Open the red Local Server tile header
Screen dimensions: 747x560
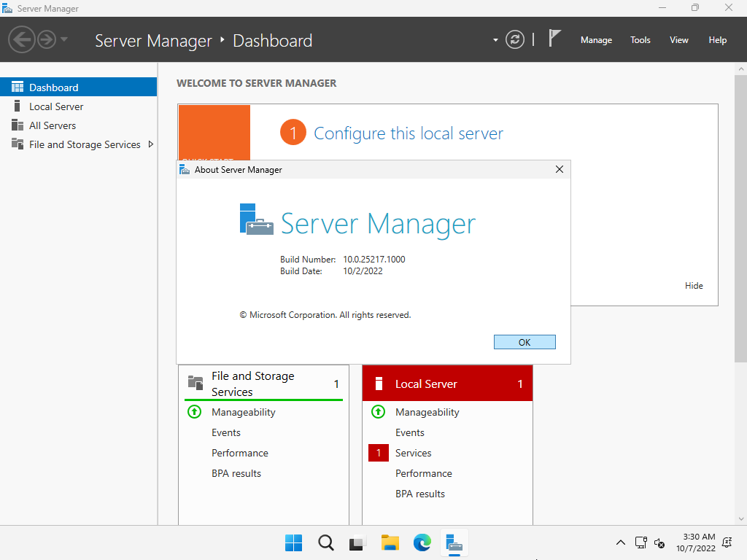447,384
